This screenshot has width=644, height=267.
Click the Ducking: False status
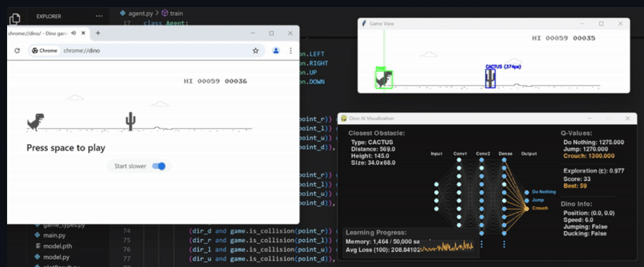point(585,233)
